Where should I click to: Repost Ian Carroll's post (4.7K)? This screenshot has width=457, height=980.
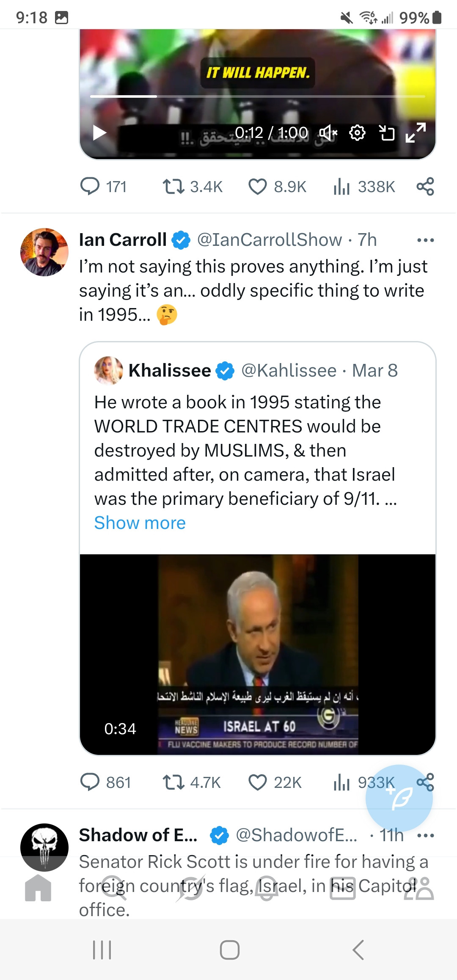(173, 782)
